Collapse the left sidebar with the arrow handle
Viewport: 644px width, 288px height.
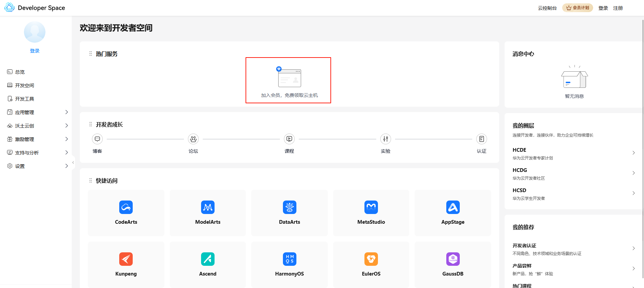pos(73,163)
